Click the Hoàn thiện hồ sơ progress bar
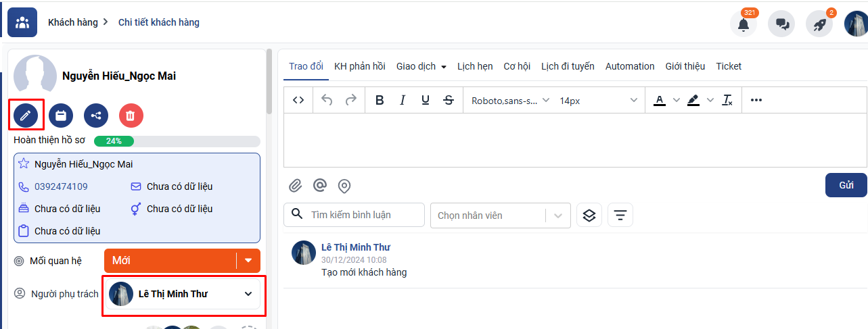 (177, 141)
